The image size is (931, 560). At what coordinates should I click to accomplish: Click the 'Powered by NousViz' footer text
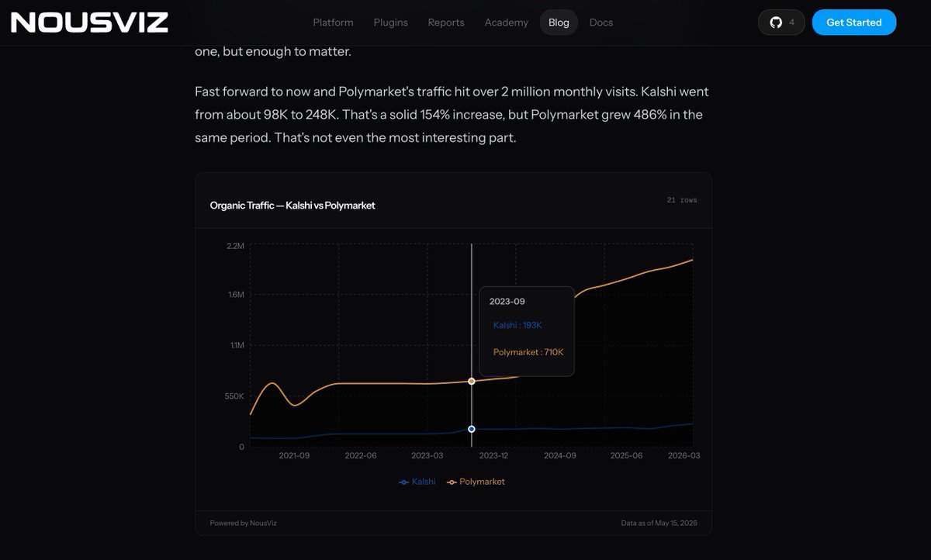point(243,523)
